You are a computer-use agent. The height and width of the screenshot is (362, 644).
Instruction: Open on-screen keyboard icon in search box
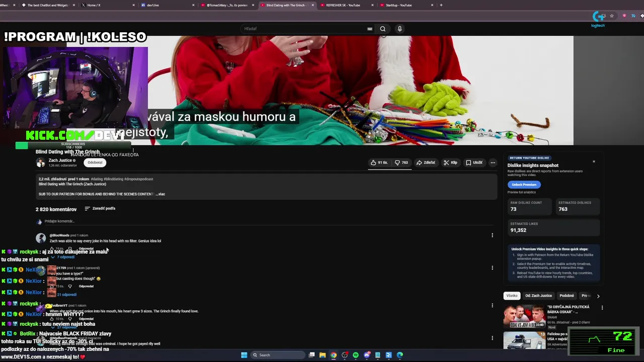tap(370, 29)
